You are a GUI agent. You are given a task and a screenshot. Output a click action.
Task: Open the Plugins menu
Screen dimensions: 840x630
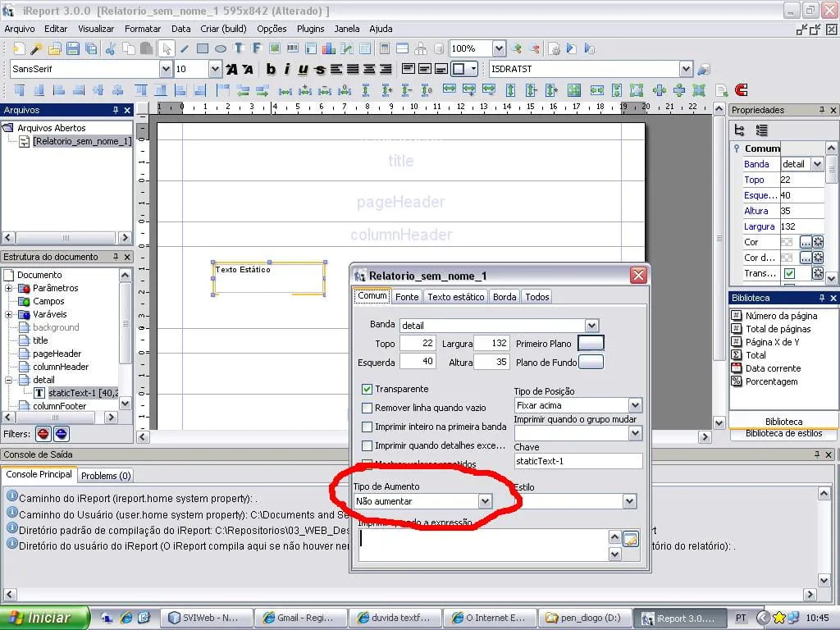pyautogui.click(x=311, y=29)
